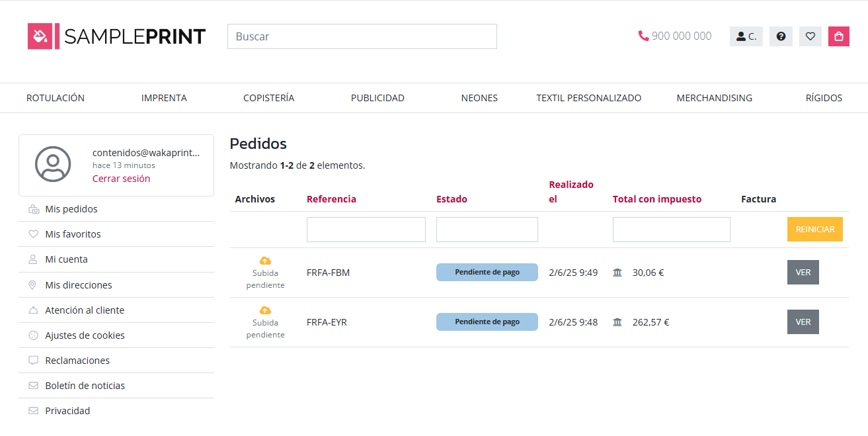Click the user account icon button
The image size is (868, 436).
pos(746,36)
